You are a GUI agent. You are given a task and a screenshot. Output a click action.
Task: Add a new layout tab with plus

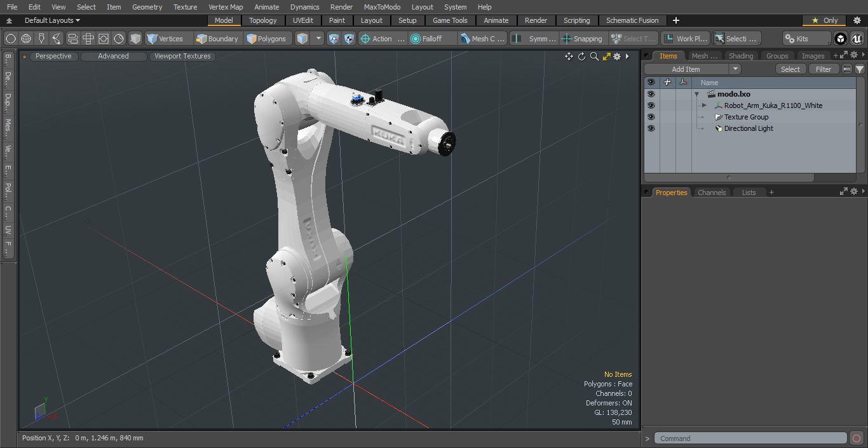coord(675,20)
